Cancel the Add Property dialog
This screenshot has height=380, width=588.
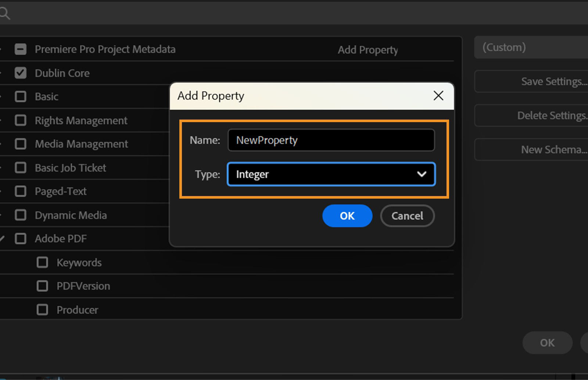coord(407,216)
